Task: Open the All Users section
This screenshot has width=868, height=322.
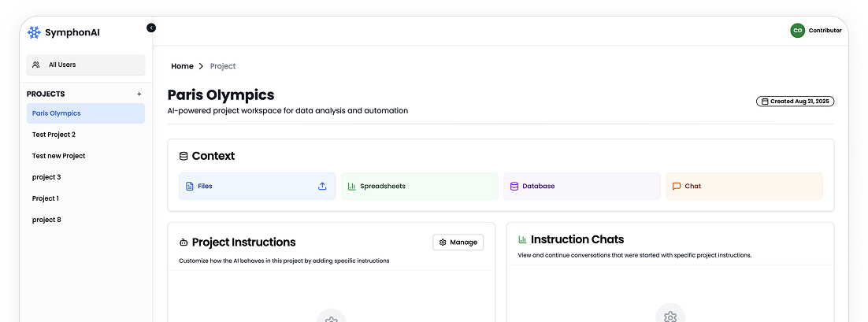Action: 86,65
